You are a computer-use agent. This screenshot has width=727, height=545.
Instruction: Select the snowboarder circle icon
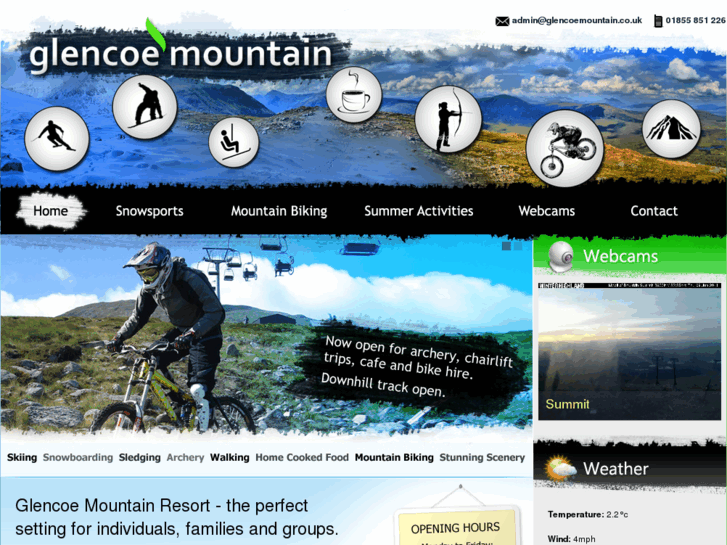coord(145,107)
